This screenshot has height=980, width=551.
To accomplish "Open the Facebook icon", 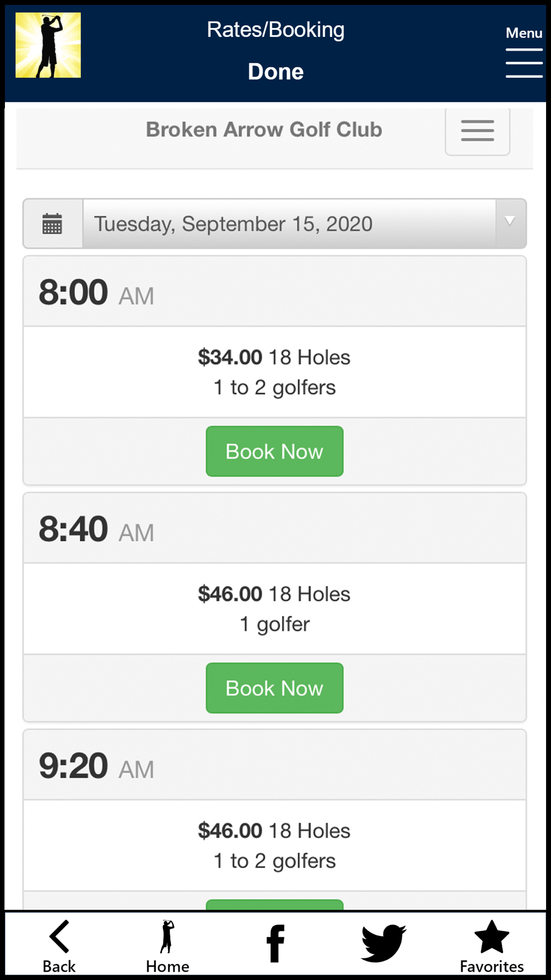I will click(275, 943).
